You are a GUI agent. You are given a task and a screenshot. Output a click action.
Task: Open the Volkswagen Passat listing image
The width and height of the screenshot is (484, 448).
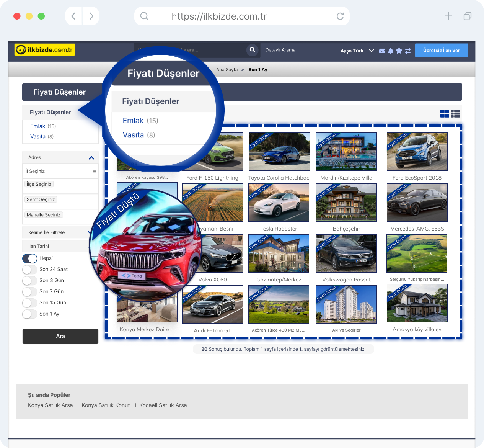(347, 253)
